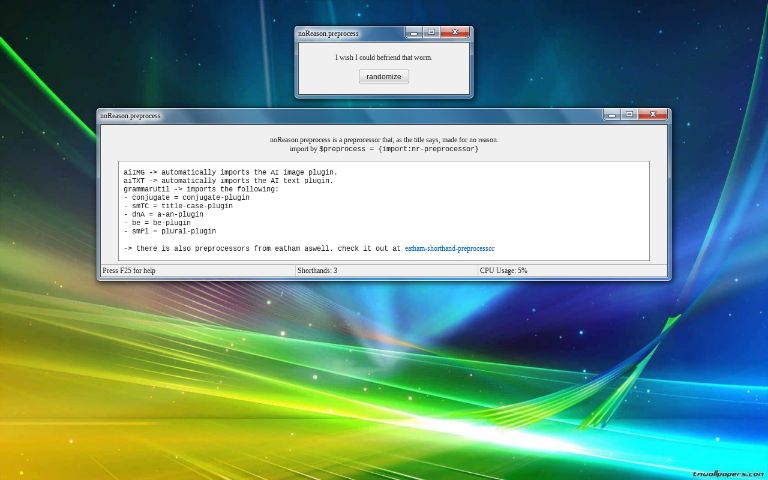Close the large noReason.preprocess window
This screenshot has width=768, height=480.
click(x=654, y=115)
